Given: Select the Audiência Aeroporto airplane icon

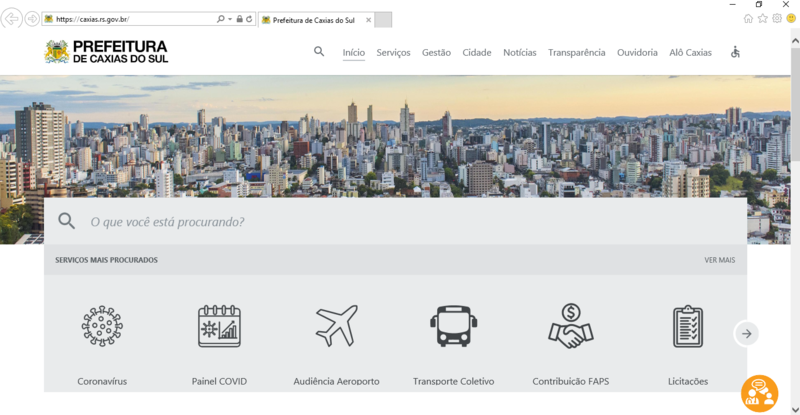Looking at the screenshot, I should (x=337, y=326).
